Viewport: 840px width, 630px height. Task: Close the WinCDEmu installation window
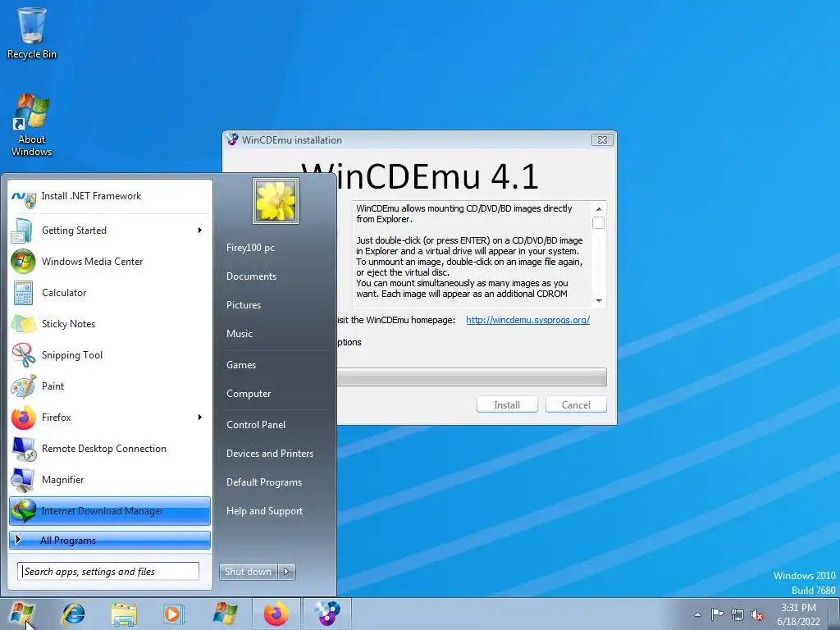(x=602, y=139)
